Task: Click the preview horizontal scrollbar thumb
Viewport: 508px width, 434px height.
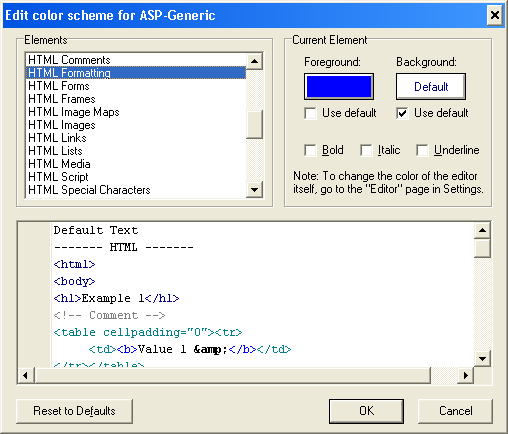Action: point(233,375)
